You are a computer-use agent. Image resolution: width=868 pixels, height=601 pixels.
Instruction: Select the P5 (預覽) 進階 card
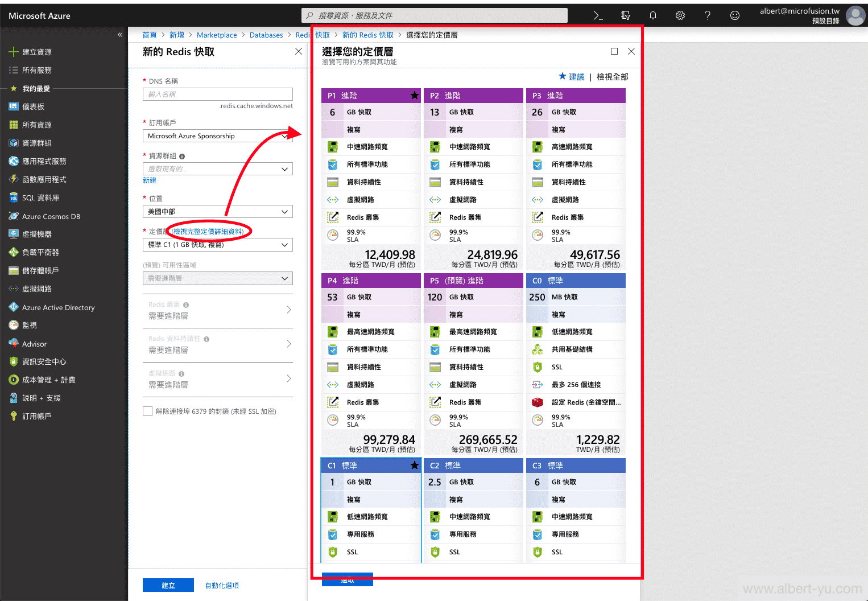[x=473, y=364]
